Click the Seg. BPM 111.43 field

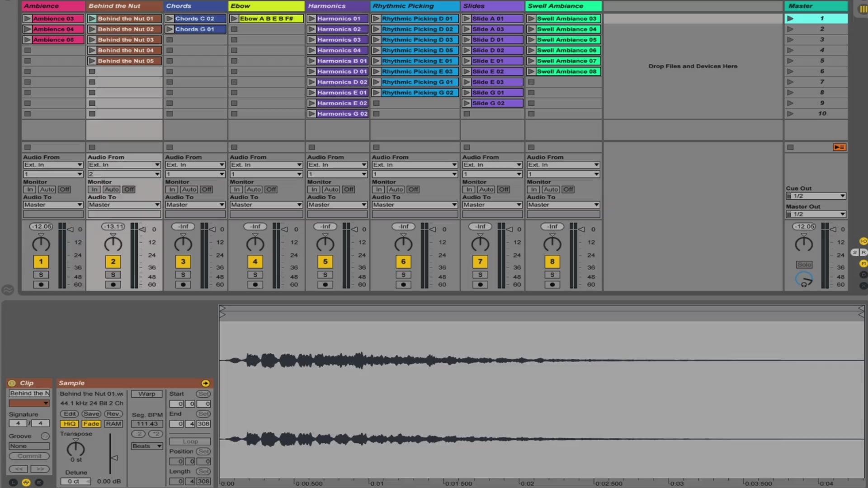point(147,424)
